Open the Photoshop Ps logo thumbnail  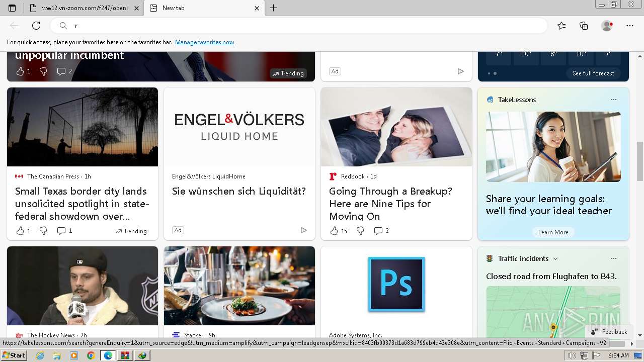point(396,284)
